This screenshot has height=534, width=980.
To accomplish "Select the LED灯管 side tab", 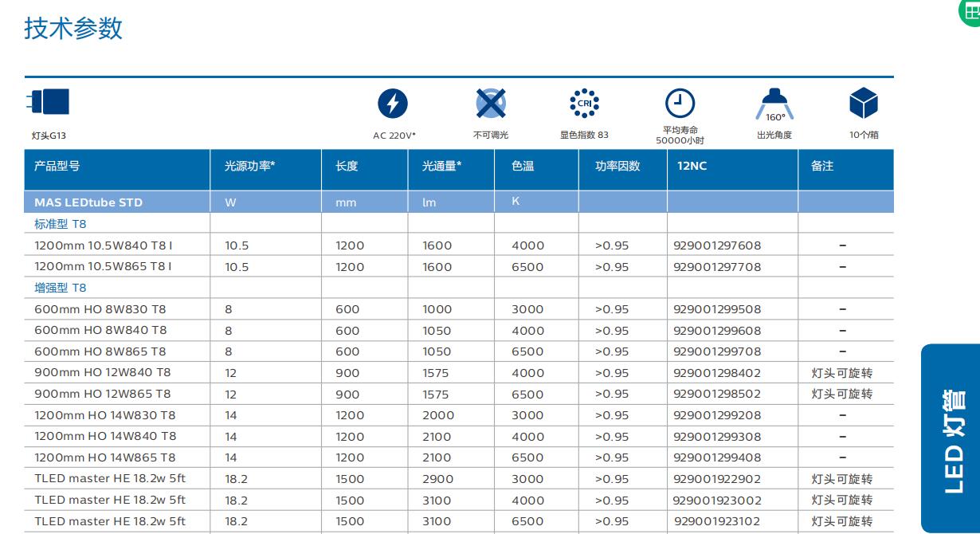I will point(952,440).
